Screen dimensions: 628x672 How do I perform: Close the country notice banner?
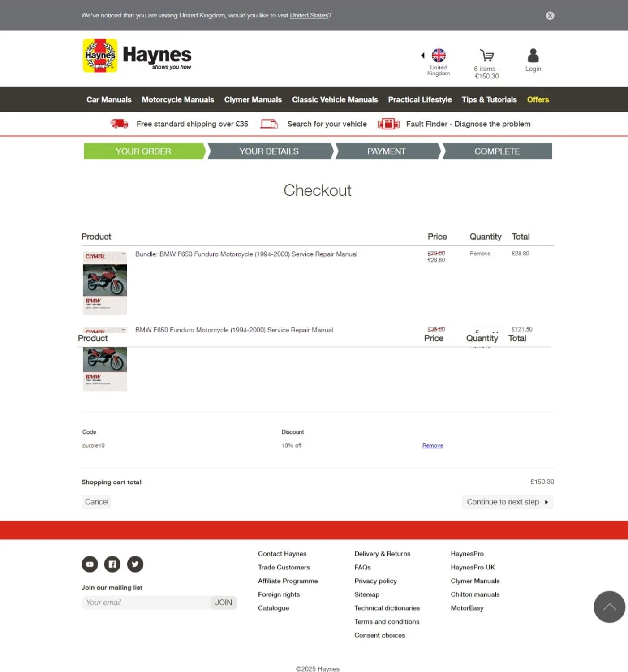tap(550, 16)
